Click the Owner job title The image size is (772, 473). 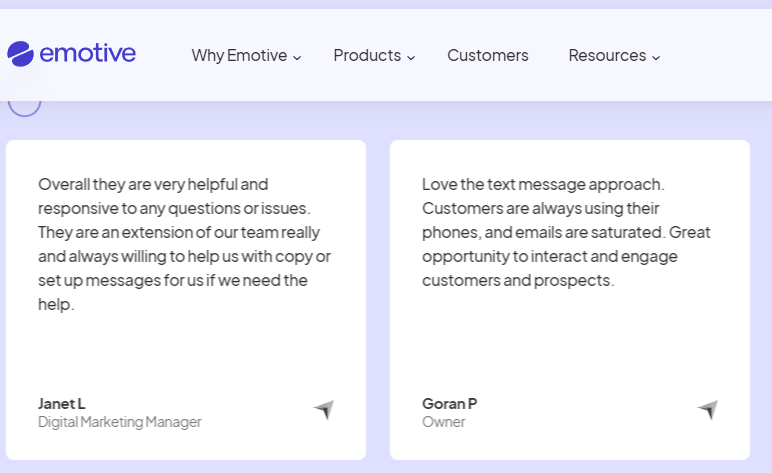(x=444, y=422)
